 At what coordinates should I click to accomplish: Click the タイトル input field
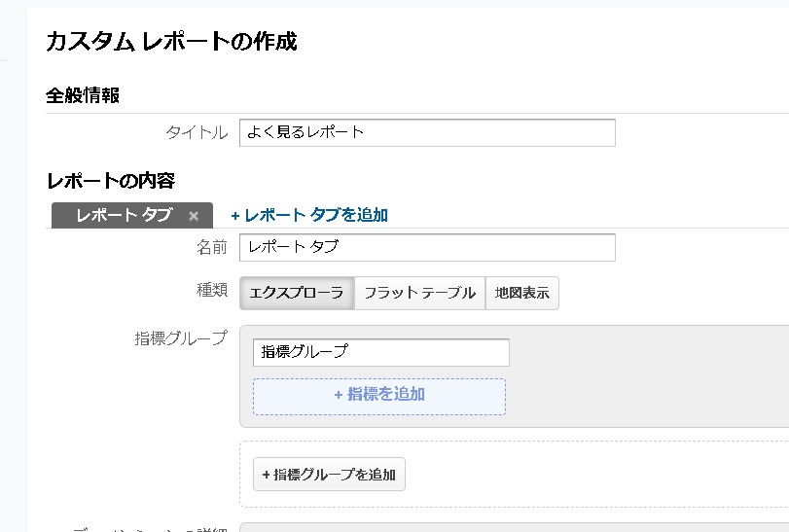[x=427, y=132]
